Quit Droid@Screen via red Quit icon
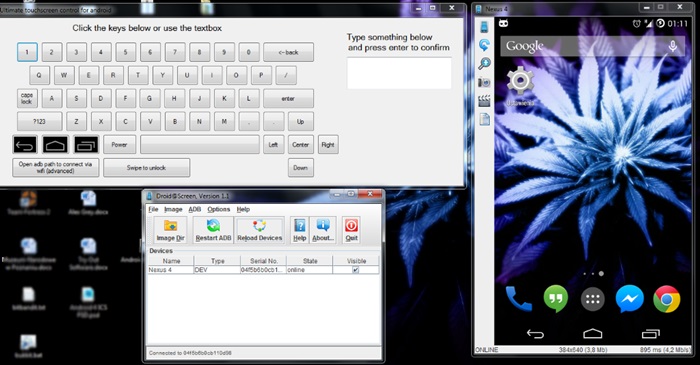 pos(351,230)
